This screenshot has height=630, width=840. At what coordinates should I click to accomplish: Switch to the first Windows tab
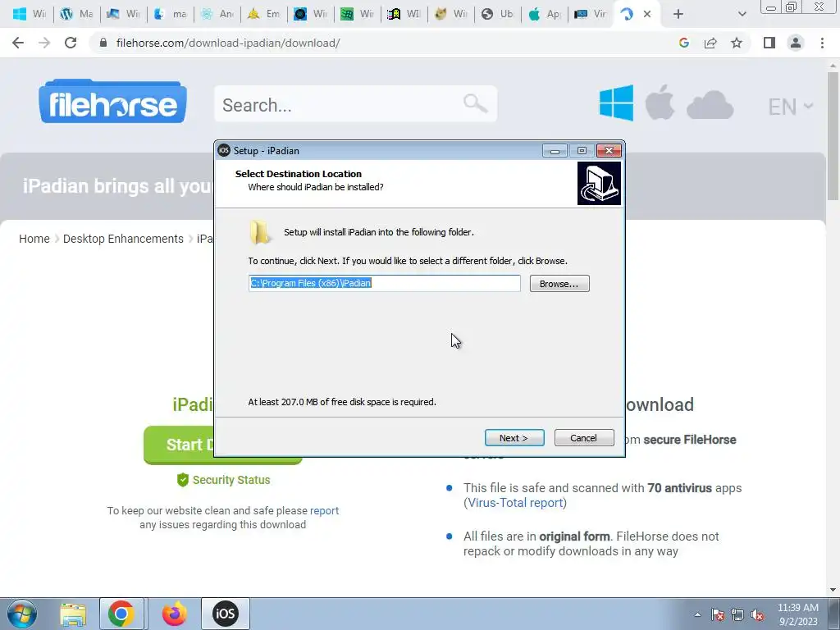(x=29, y=14)
